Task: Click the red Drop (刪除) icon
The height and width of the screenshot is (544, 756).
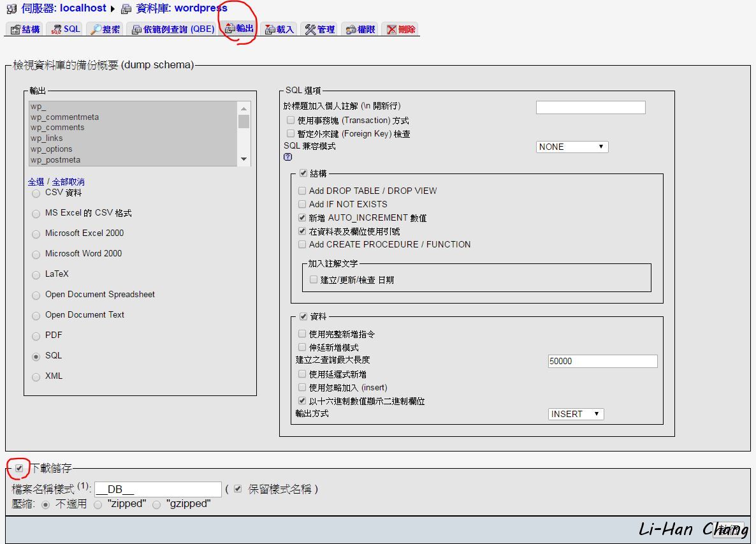Action: (x=391, y=30)
